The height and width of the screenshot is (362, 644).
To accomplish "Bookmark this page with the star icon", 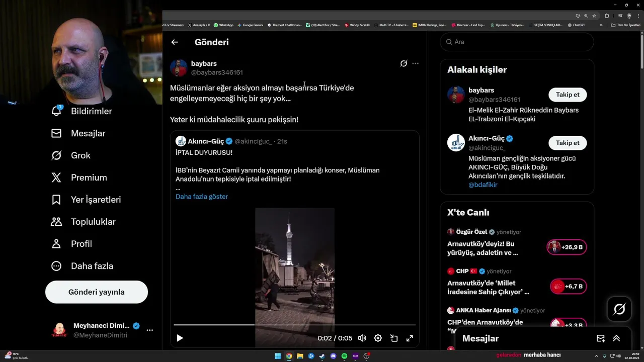I will click(x=594, y=16).
